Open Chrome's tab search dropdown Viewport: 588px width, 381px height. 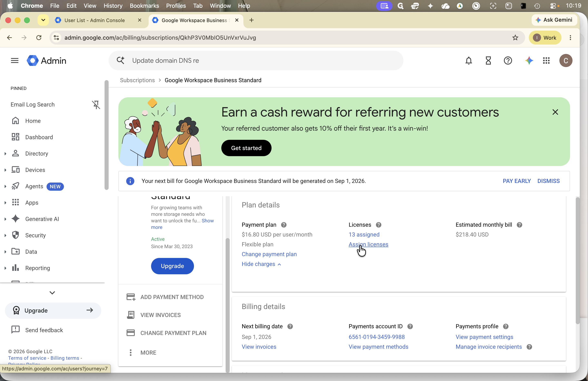point(43,20)
